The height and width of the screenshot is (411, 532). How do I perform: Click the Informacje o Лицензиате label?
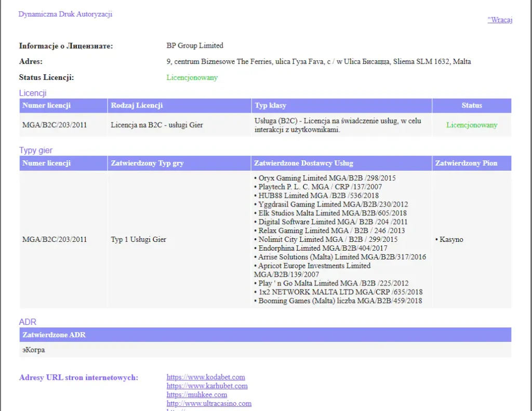pos(66,46)
